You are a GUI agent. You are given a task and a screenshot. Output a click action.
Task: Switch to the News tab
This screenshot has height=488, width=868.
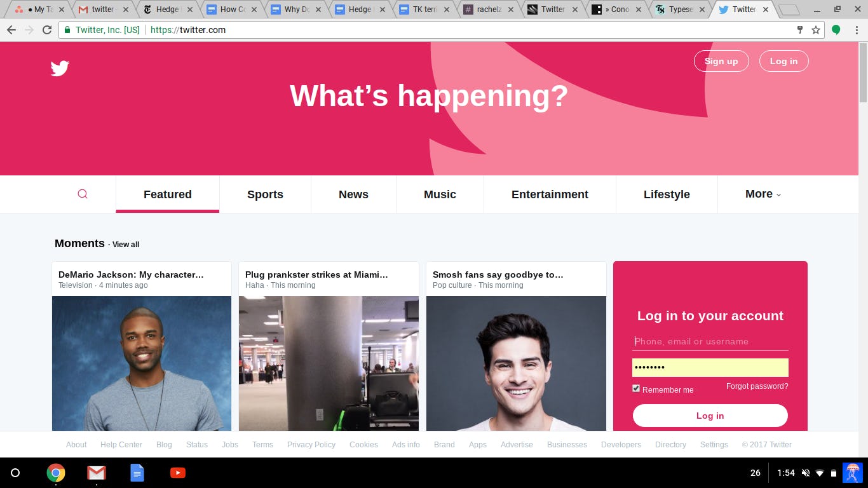click(x=353, y=194)
